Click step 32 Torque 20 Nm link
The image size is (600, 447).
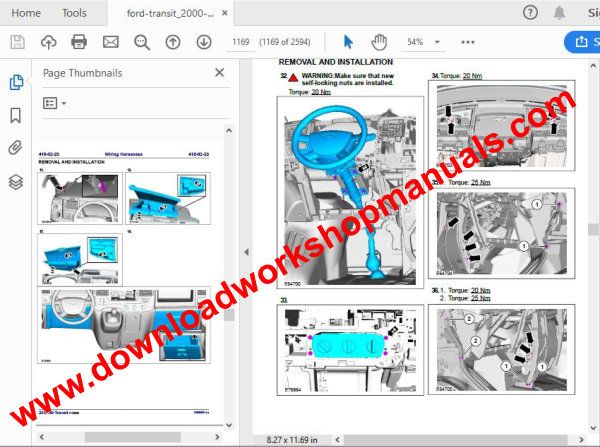coord(321,92)
